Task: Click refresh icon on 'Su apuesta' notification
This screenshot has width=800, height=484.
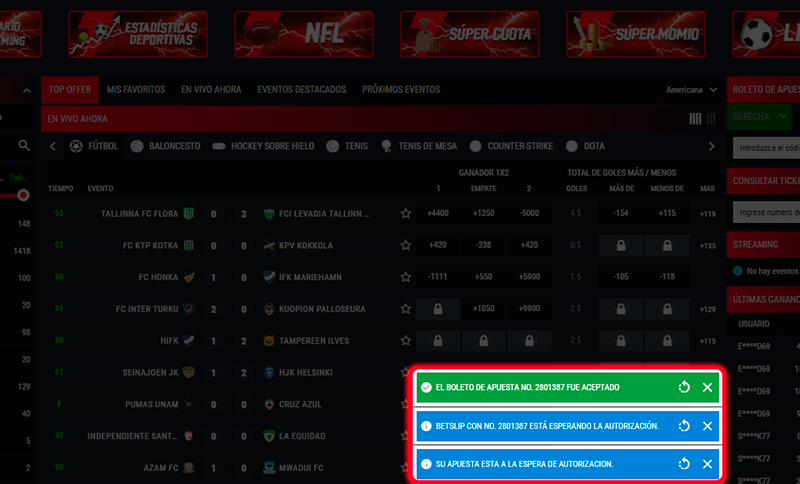Action: 684,464
